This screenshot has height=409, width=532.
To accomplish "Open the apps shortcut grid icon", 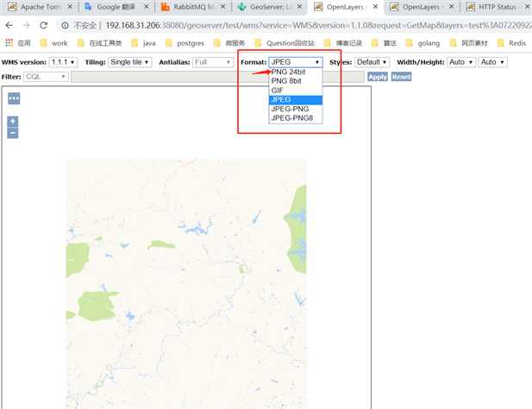I will [9, 43].
